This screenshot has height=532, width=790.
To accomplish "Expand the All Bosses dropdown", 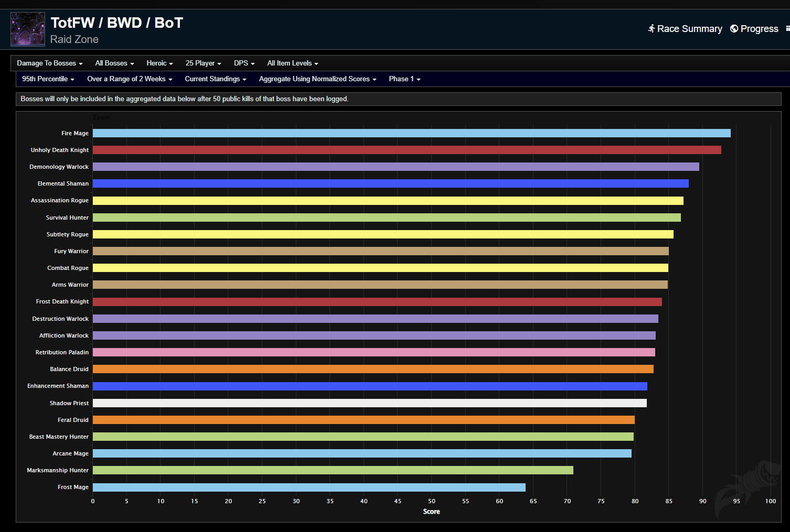I will click(x=114, y=63).
